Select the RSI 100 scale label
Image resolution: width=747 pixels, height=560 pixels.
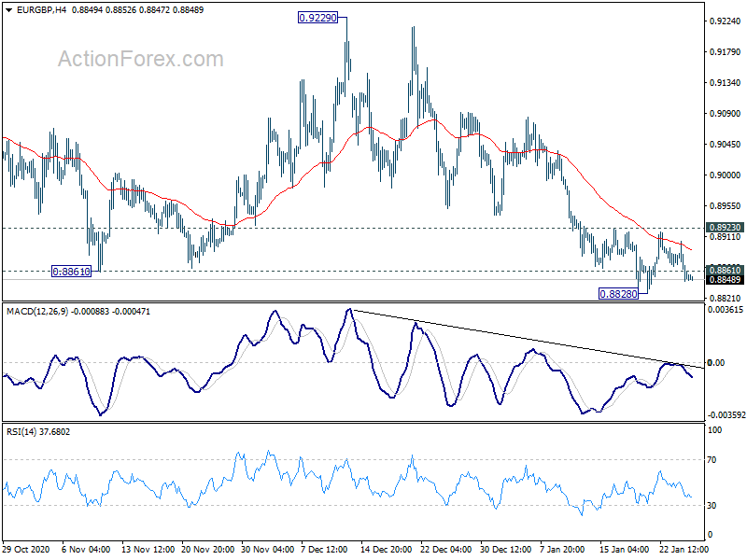[714, 430]
